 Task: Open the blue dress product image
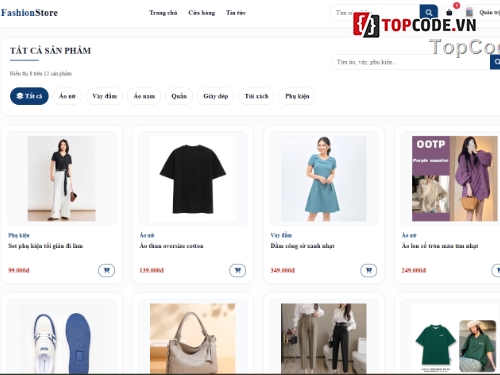pyautogui.click(x=323, y=178)
